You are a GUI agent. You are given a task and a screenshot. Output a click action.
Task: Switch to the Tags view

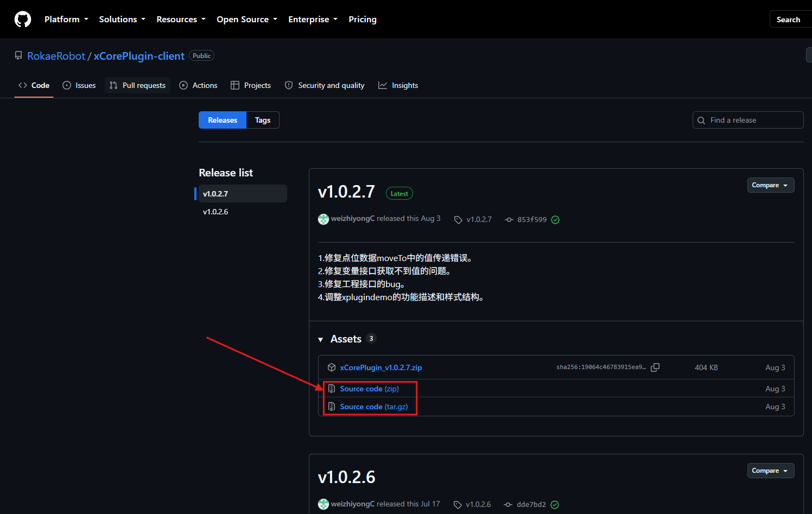pos(263,120)
